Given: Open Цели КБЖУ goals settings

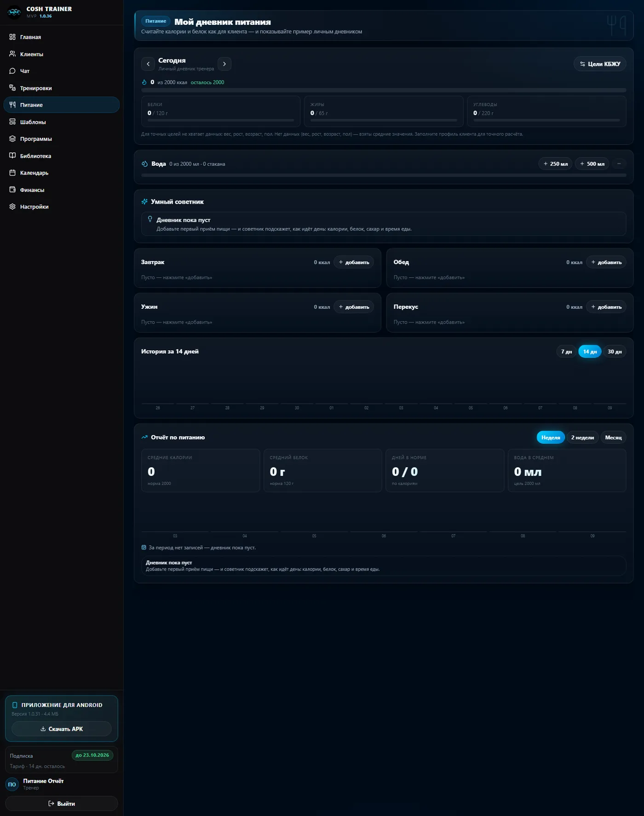Looking at the screenshot, I should 600,64.
